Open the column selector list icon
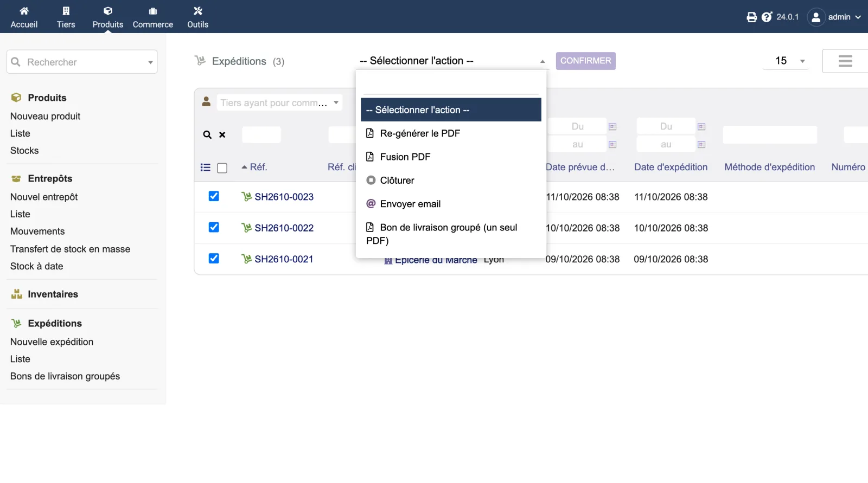 pyautogui.click(x=205, y=168)
